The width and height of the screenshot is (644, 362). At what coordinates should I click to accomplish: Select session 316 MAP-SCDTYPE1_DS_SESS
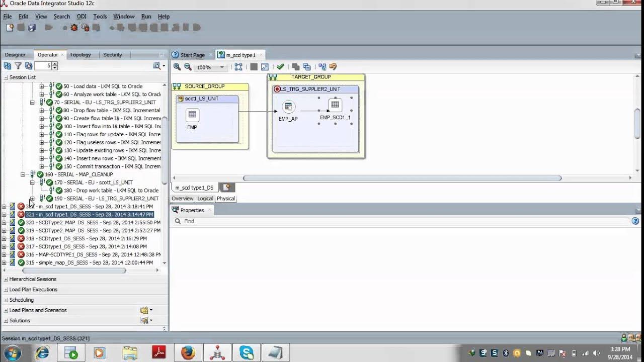tap(93, 255)
